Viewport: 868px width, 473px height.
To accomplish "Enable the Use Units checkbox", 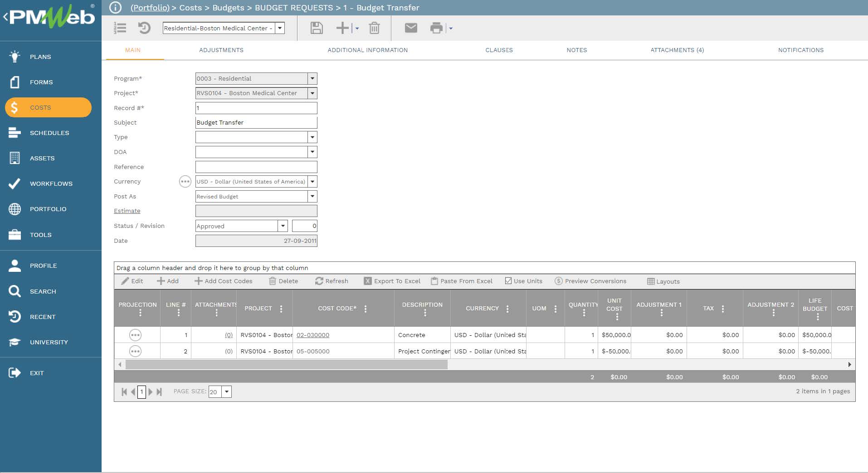I will (508, 280).
